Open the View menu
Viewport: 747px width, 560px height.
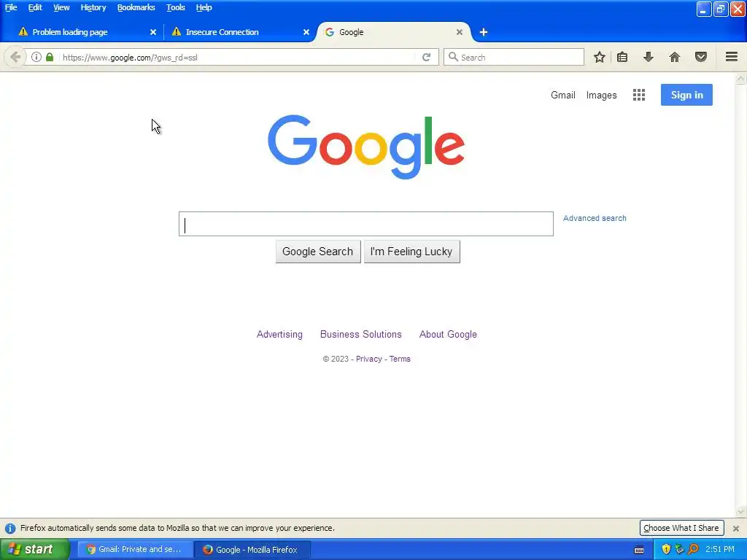(61, 7)
